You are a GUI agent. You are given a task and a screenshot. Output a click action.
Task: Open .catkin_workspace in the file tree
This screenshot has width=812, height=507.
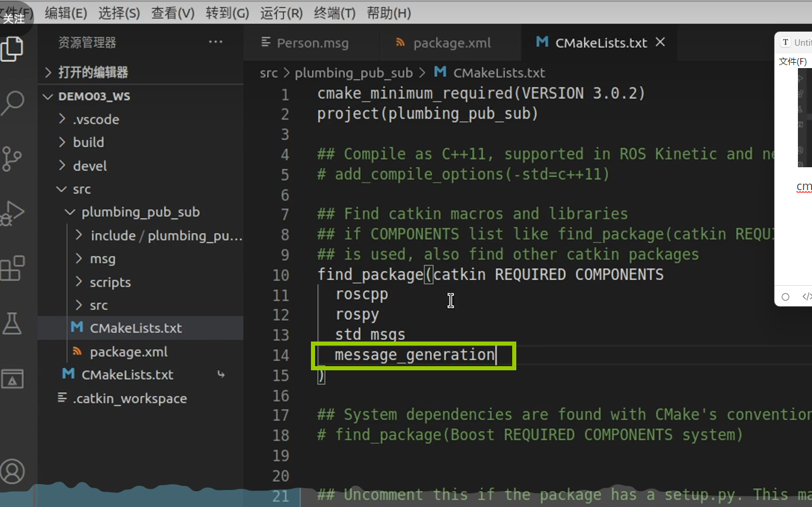(x=141, y=398)
